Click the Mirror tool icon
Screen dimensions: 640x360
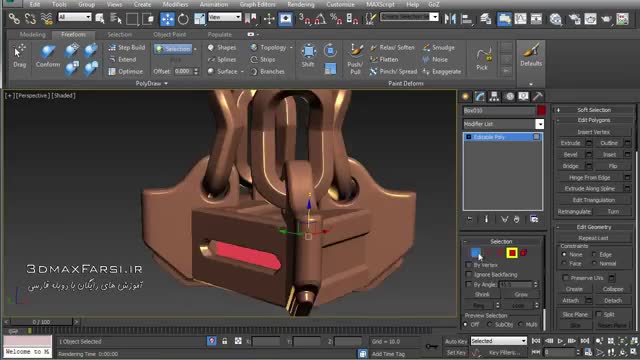[x=450, y=19]
